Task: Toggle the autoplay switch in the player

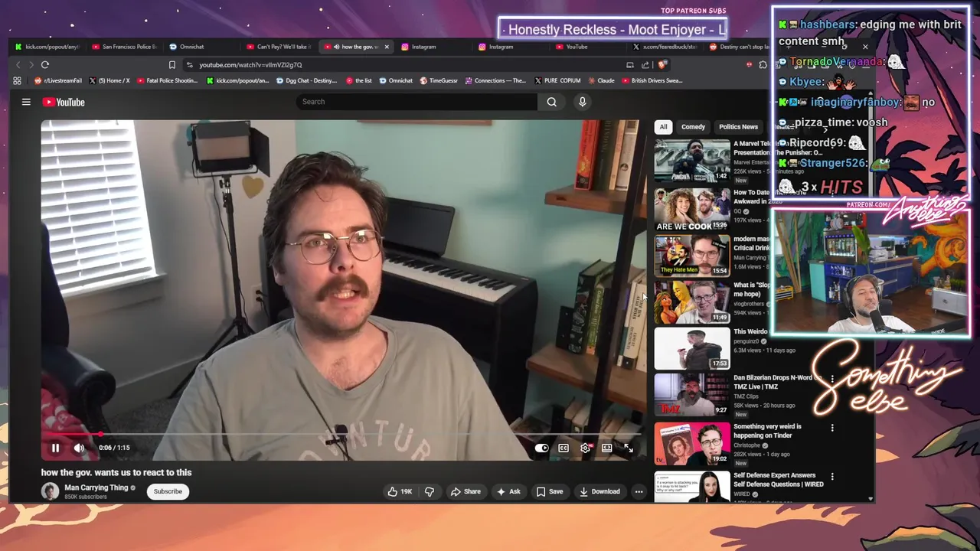Action: point(541,448)
